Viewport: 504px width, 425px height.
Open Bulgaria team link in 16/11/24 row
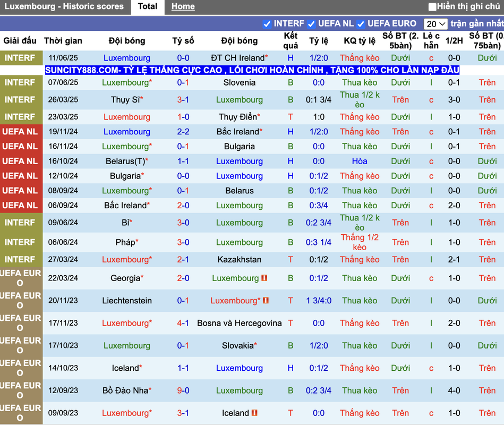point(239,146)
